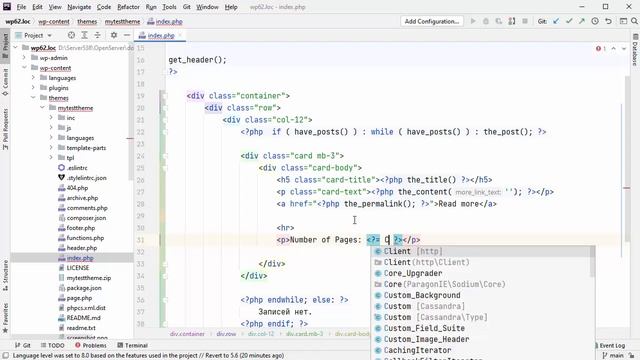
Task: Click the Git commit checkmark icon
Action: tap(569, 21)
